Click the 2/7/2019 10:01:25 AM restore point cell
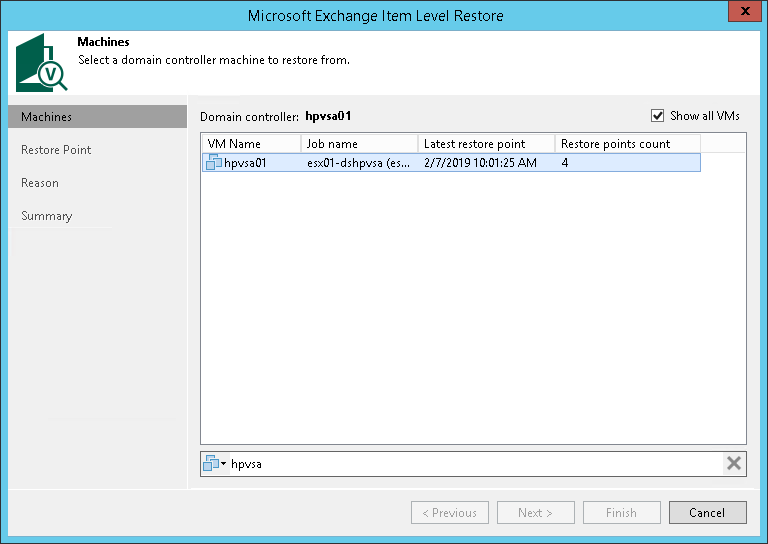This screenshot has height=544, width=768. pos(480,163)
